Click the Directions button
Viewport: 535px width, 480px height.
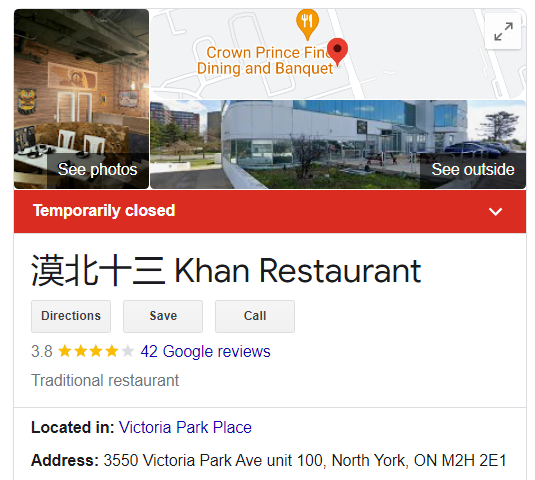pyautogui.click(x=71, y=316)
